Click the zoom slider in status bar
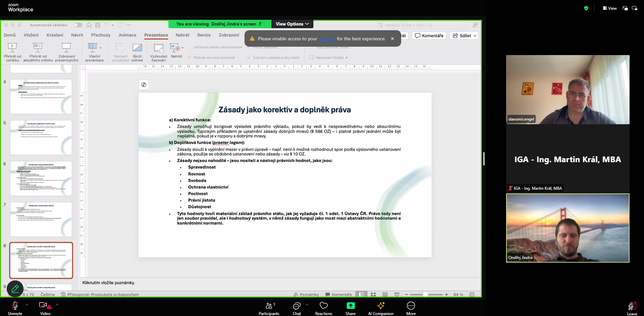Viewport: 644px width, 316px height. [x=425, y=295]
